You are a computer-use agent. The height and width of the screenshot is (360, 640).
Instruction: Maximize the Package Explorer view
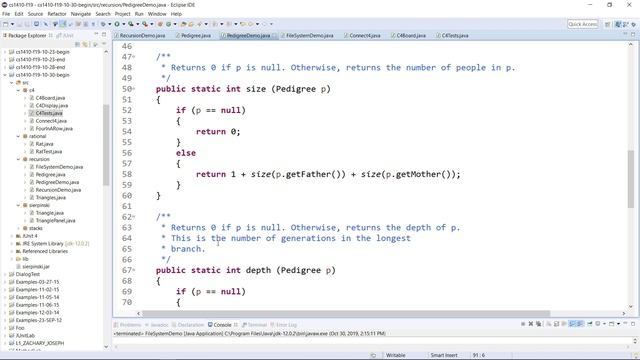104,35
